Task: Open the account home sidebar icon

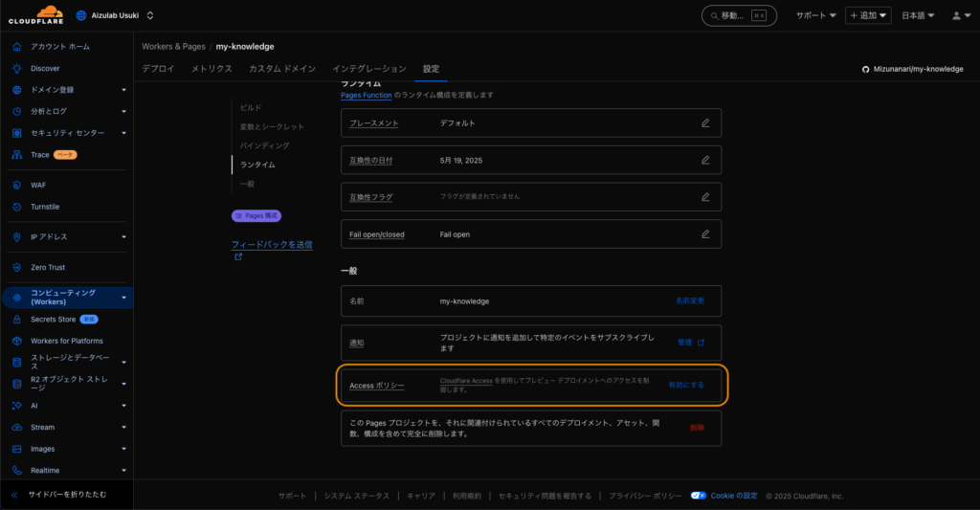Action: coord(17,47)
